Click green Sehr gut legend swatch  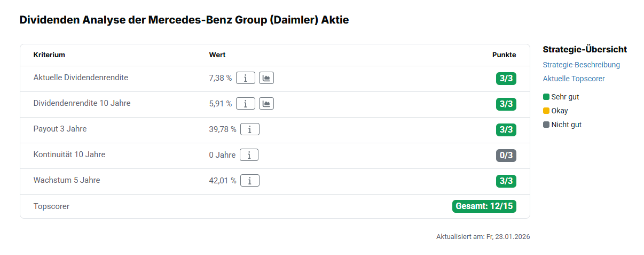click(x=546, y=97)
